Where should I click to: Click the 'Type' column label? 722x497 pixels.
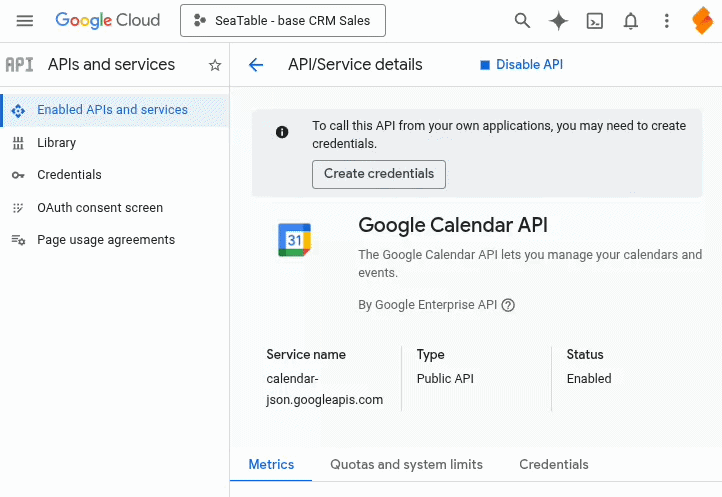tap(431, 355)
